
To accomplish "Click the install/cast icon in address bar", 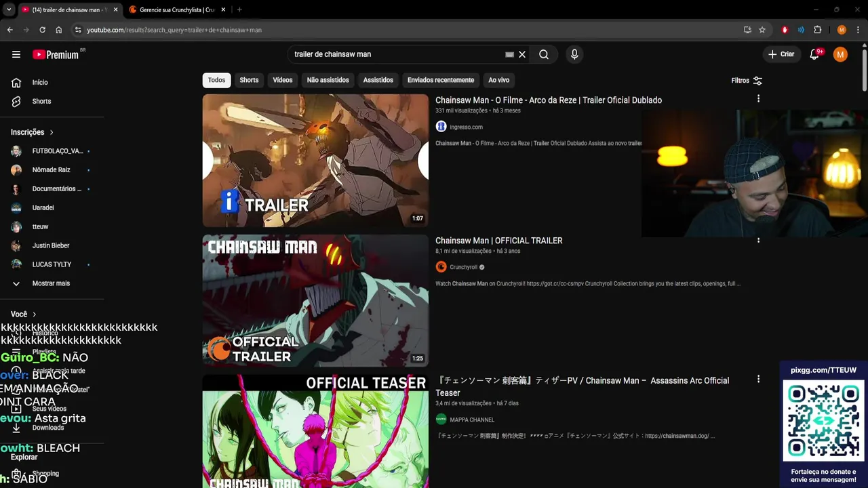I will [x=747, y=30].
